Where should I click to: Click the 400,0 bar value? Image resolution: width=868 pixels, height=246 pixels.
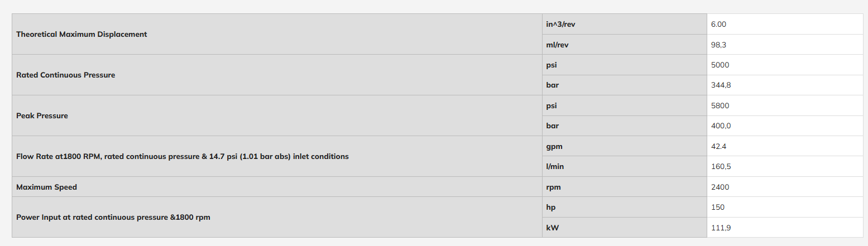721,126
